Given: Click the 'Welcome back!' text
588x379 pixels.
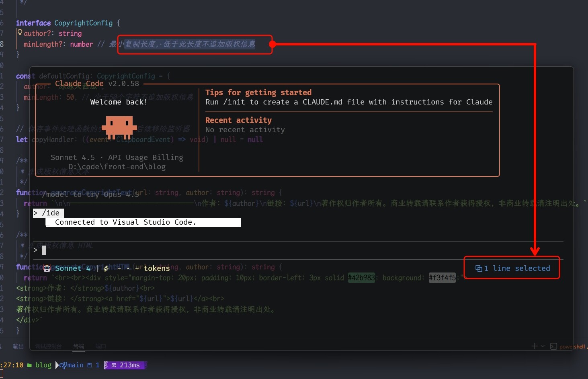Looking at the screenshot, I should 119,102.
